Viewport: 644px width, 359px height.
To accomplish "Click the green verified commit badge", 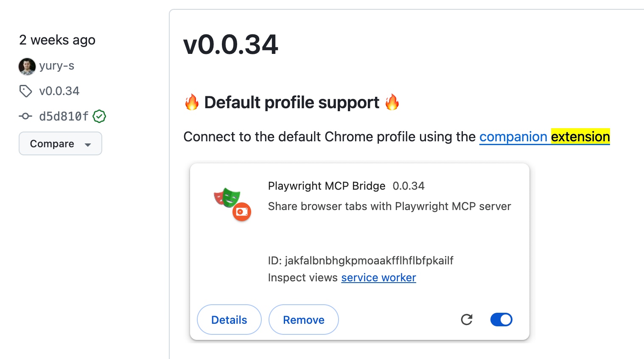I will click(99, 116).
